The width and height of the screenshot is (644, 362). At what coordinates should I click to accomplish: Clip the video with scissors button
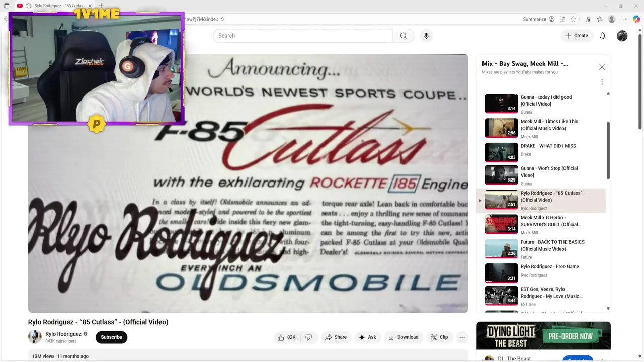pos(439,337)
